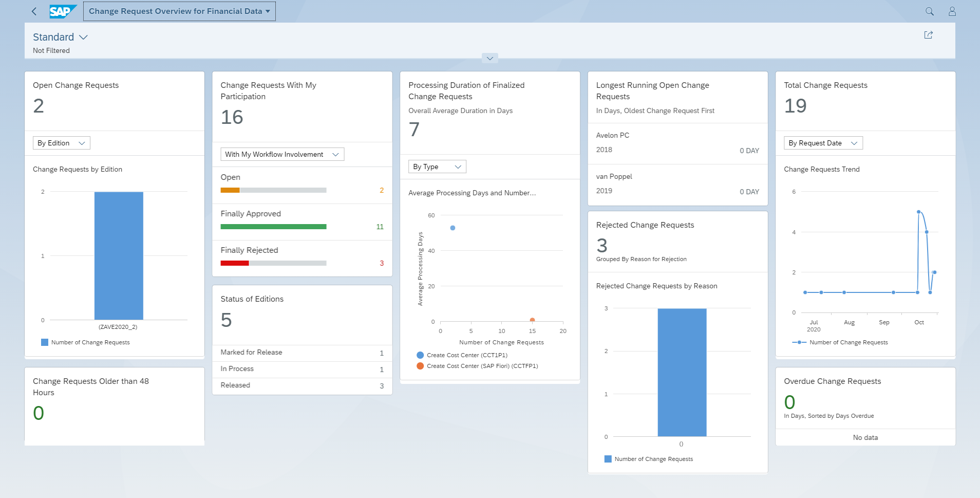
Task: Open Total Change Requests card header
Action: [x=865, y=101]
